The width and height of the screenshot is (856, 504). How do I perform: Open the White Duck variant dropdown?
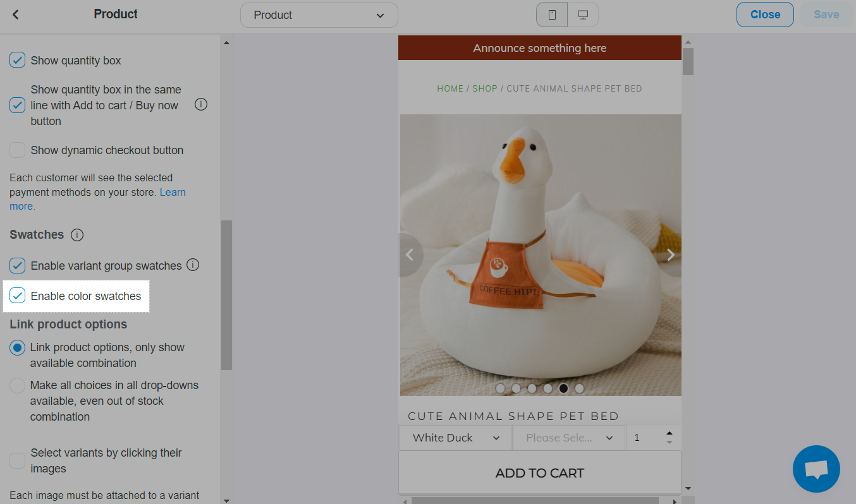click(x=455, y=438)
